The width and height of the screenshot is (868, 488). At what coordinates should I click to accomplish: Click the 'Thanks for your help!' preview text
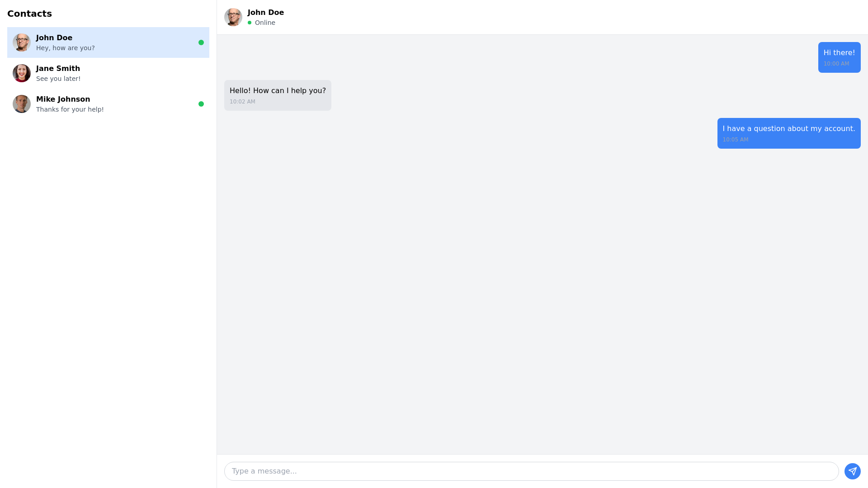[70, 109]
